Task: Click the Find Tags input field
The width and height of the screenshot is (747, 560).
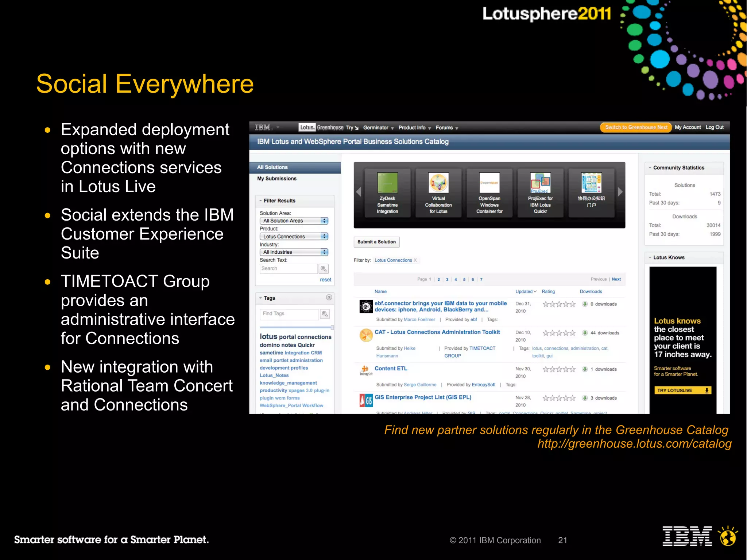Action: [x=290, y=314]
